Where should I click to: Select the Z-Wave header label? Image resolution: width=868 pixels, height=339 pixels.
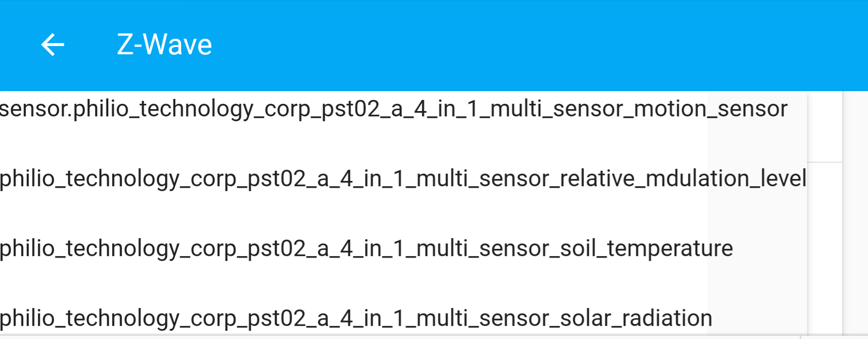click(164, 45)
